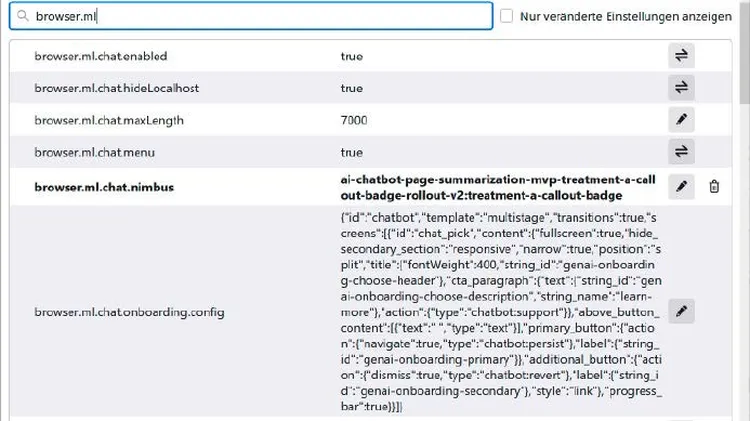
Task: Click the 7000 value of maxLength
Action: pos(354,120)
